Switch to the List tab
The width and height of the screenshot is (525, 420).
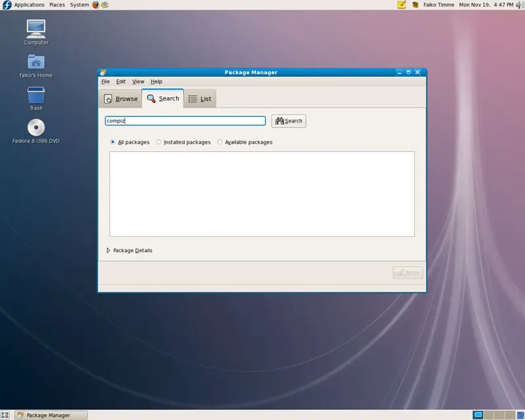(199, 98)
